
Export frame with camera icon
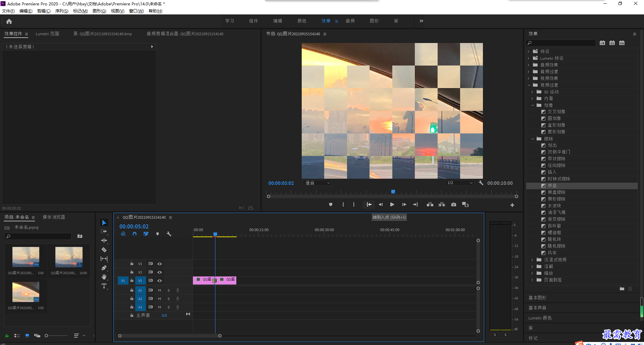(454, 204)
